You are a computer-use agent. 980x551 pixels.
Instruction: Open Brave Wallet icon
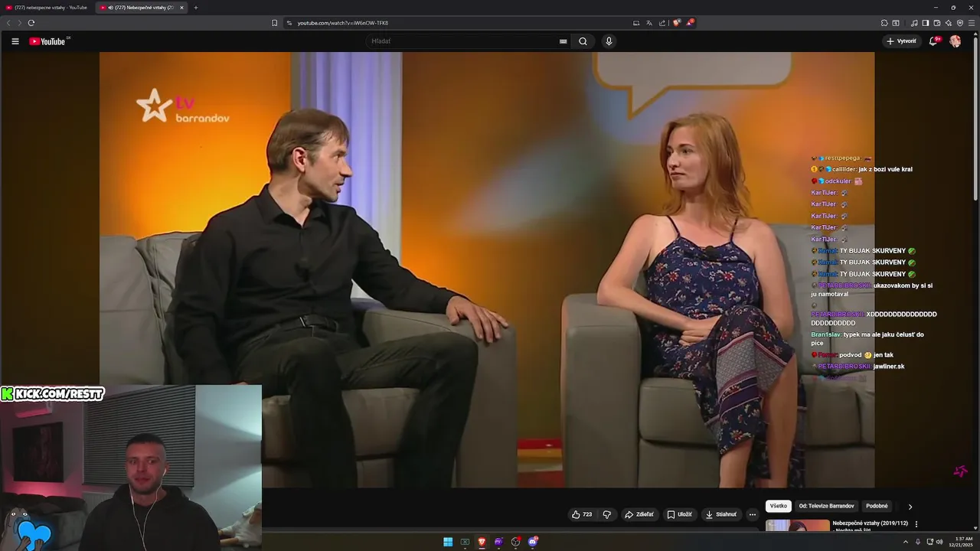936,23
